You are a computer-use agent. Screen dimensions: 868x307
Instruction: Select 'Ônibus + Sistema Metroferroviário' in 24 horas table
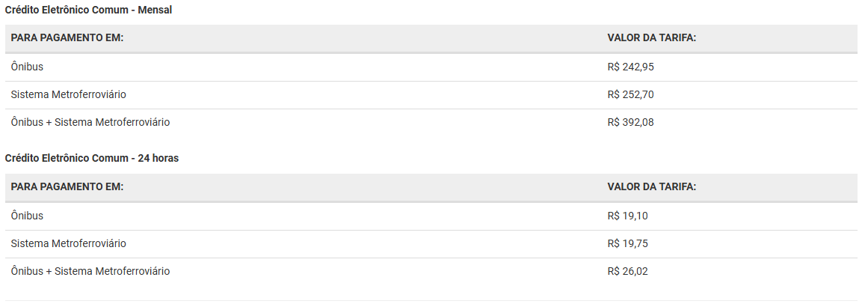pyautogui.click(x=90, y=272)
